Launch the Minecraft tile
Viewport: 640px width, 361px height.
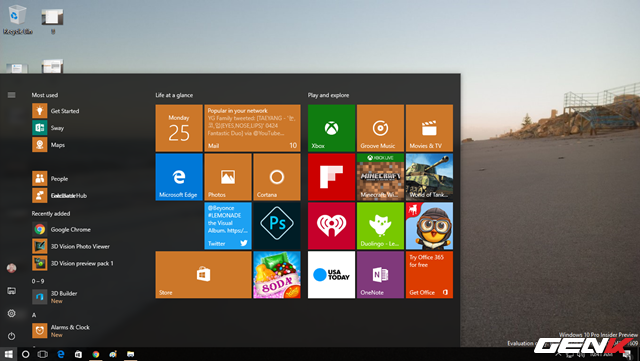click(x=380, y=177)
